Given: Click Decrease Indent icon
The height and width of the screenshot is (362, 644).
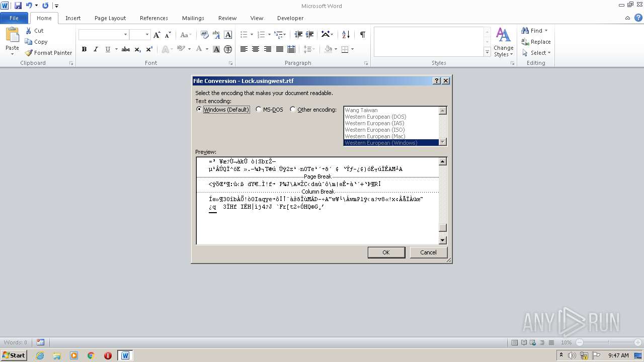Looking at the screenshot, I should pyautogui.click(x=298, y=35).
